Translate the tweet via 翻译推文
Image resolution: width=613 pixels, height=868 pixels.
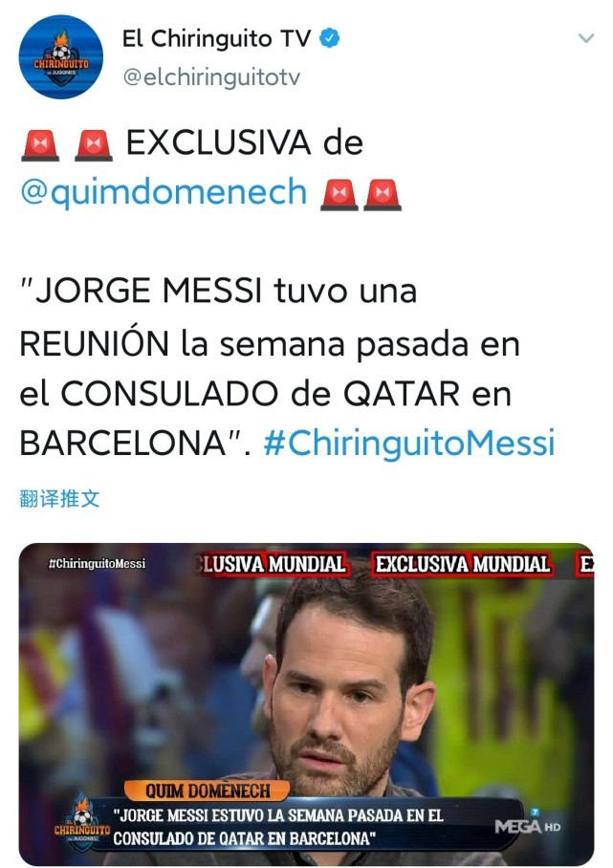click(x=59, y=499)
